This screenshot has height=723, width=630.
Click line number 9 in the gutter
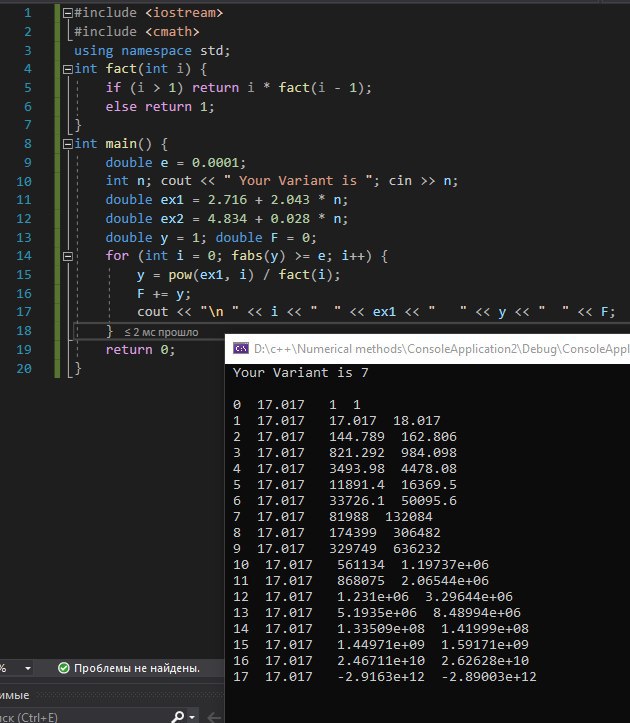[x=28, y=163]
